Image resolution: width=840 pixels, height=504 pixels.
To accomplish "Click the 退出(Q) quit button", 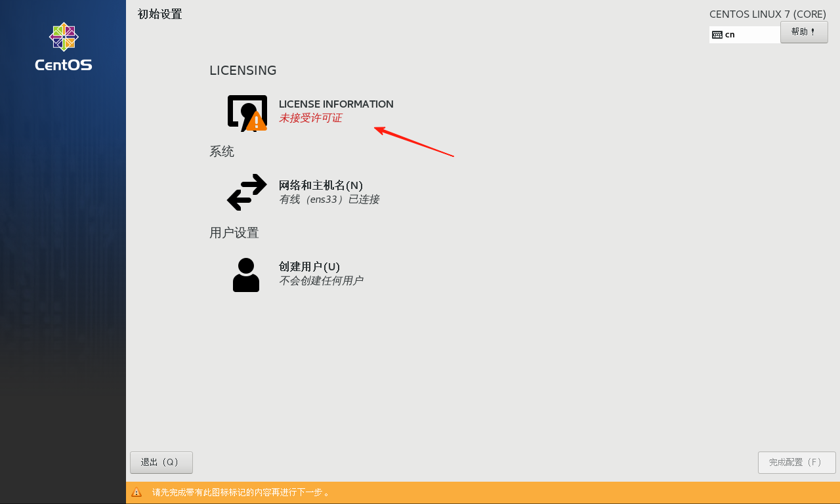I will [161, 463].
